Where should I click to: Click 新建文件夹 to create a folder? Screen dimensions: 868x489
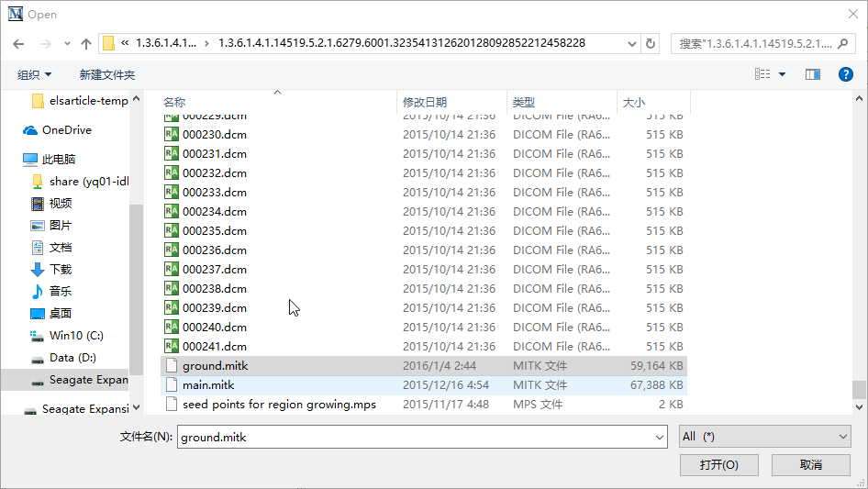coord(106,74)
